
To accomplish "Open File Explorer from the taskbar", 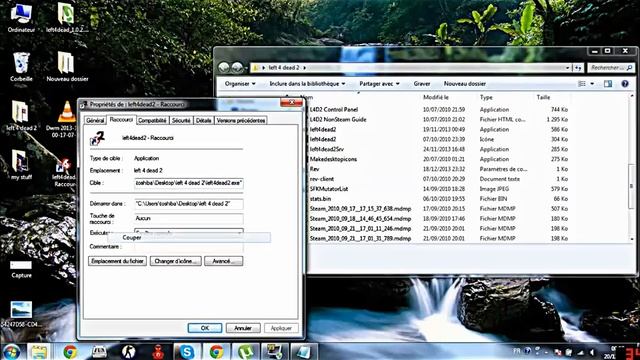I will coord(39,352).
